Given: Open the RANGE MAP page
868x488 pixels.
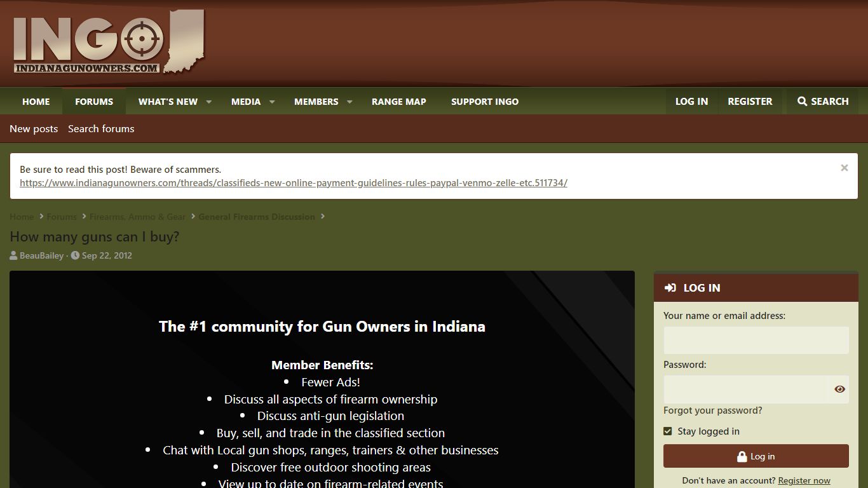Looking at the screenshot, I should 399,102.
